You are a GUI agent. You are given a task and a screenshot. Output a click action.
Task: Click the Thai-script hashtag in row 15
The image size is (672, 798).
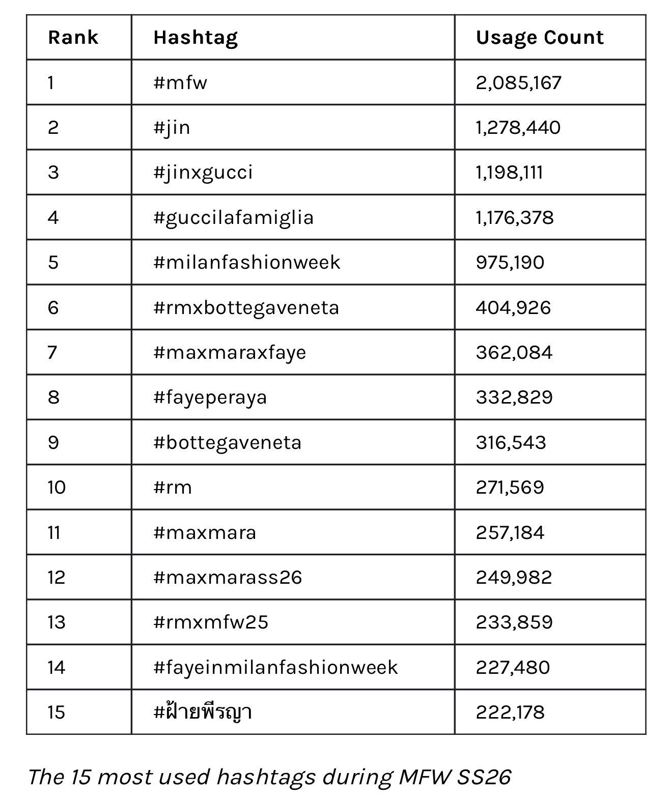click(203, 711)
